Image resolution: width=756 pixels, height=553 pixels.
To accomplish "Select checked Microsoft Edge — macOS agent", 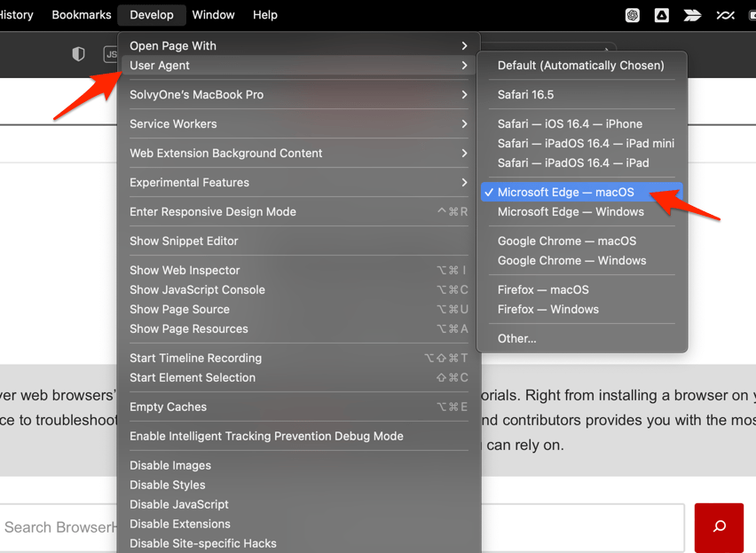I will tap(582, 192).
